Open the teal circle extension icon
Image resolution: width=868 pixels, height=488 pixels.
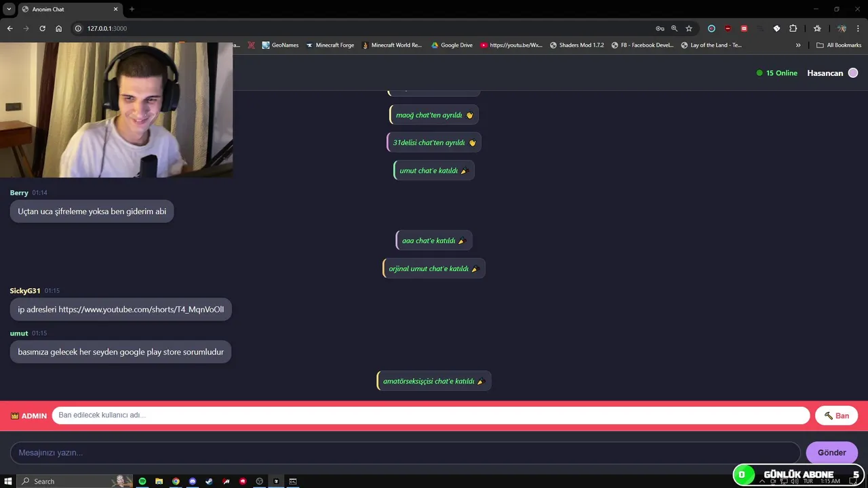point(711,28)
